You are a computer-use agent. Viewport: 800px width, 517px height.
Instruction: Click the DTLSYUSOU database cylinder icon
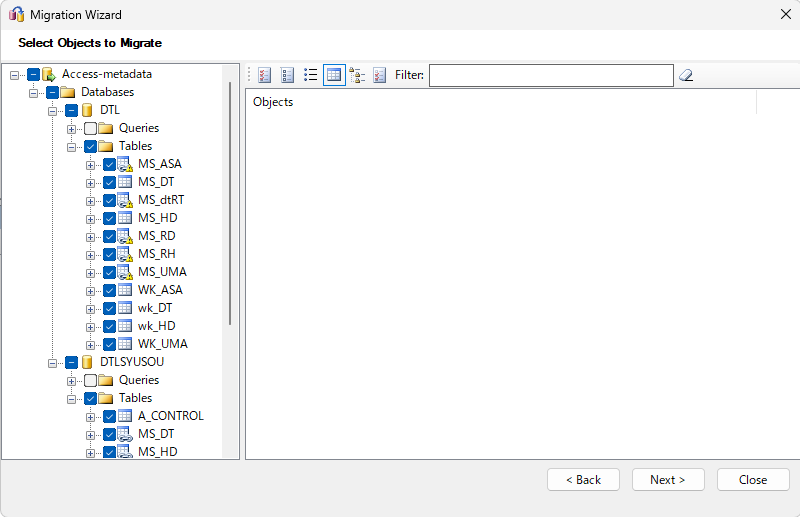(x=87, y=362)
